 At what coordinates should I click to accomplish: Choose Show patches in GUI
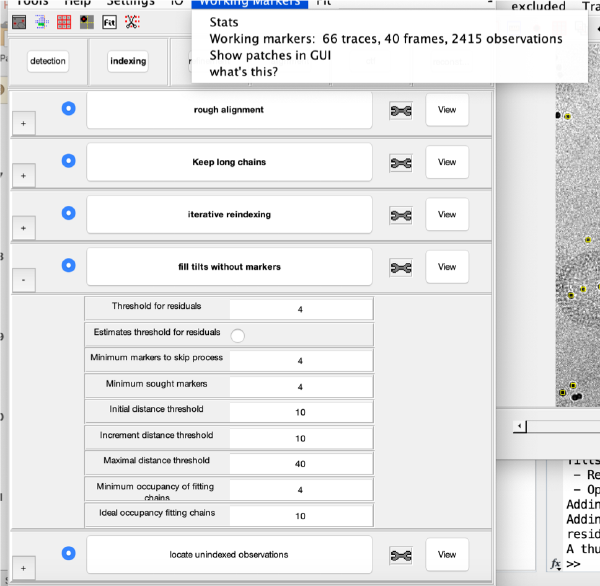[270, 55]
